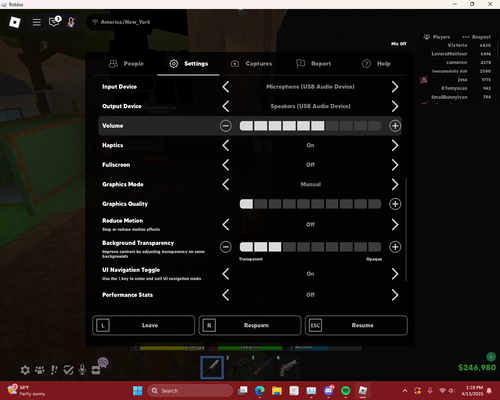Increase Volume with the plus button

coord(395,126)
